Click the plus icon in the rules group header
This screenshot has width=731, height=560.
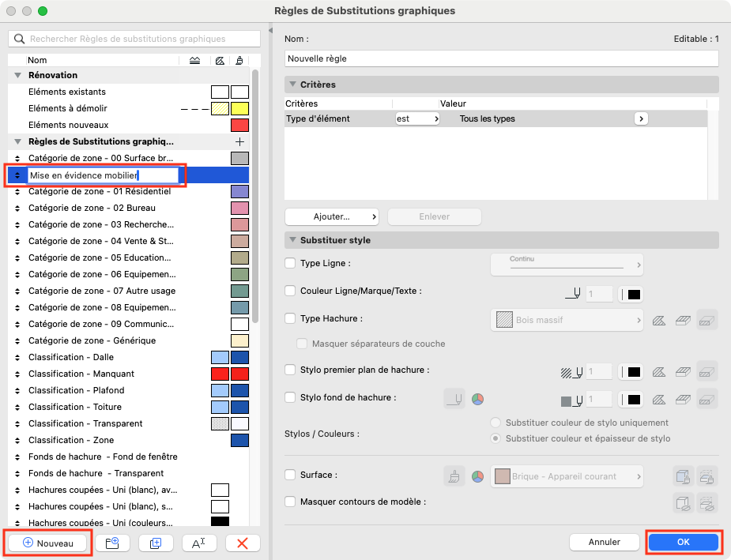point(239,141)
